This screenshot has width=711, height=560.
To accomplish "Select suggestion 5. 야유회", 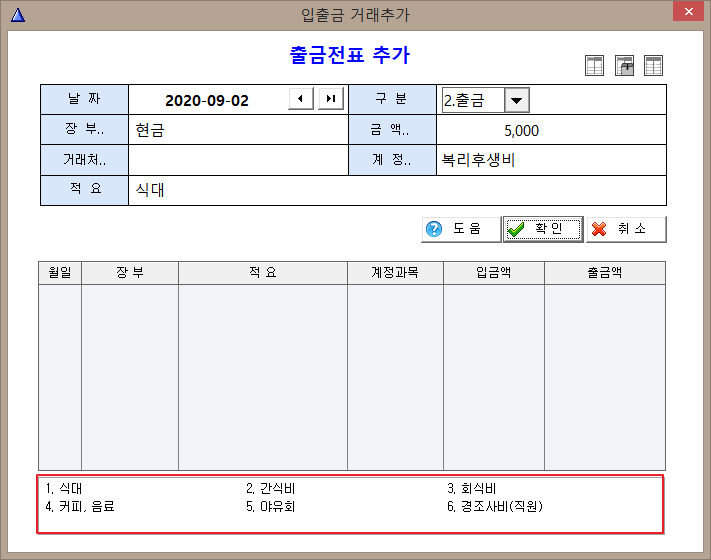I will [x=271, y=506].
